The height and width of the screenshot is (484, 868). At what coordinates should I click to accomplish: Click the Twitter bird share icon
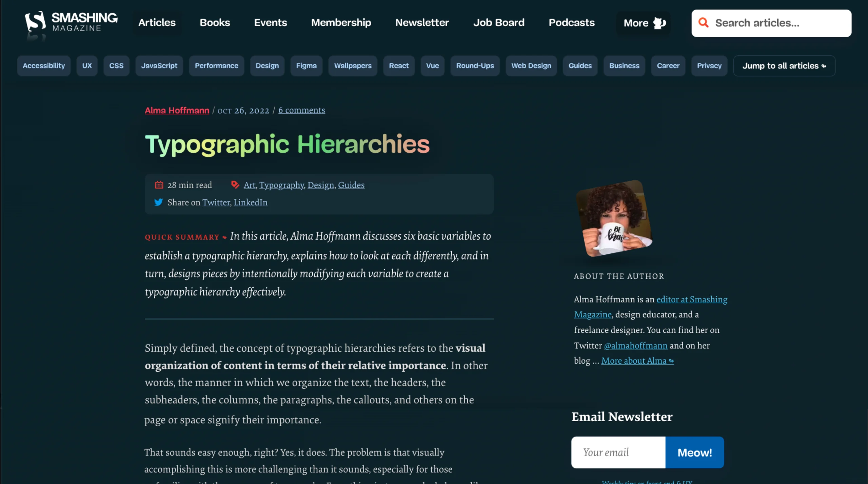[158, 202]
